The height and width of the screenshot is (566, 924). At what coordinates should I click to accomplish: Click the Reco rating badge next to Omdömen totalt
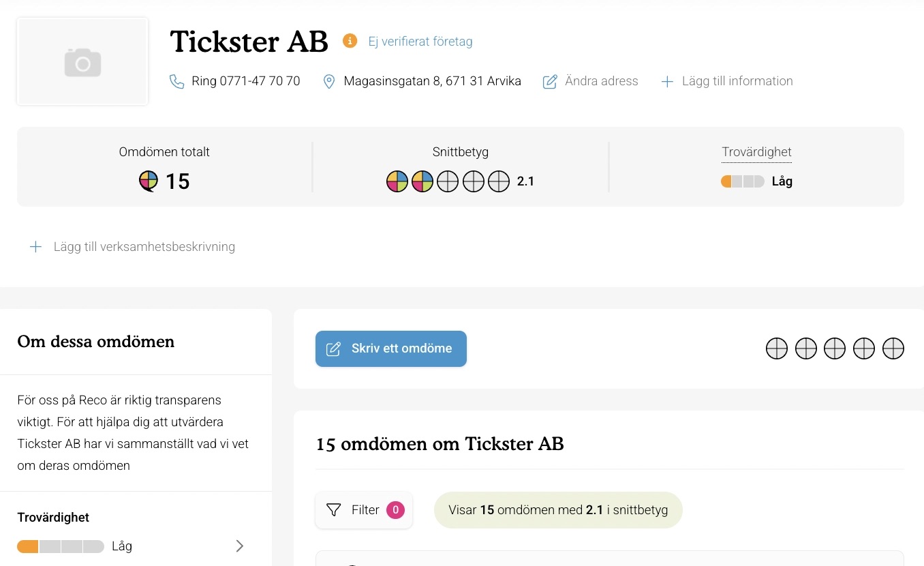click(147, 181)
